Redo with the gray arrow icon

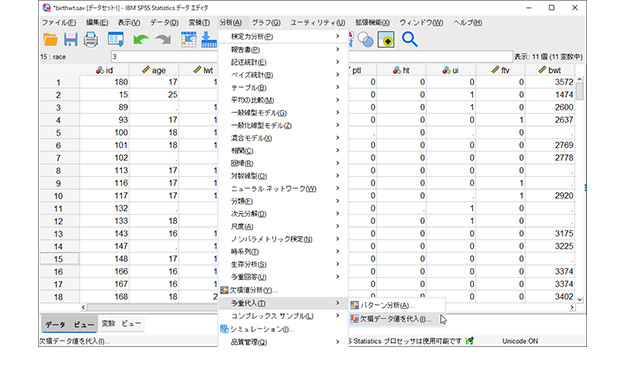(x=163, y=39)
